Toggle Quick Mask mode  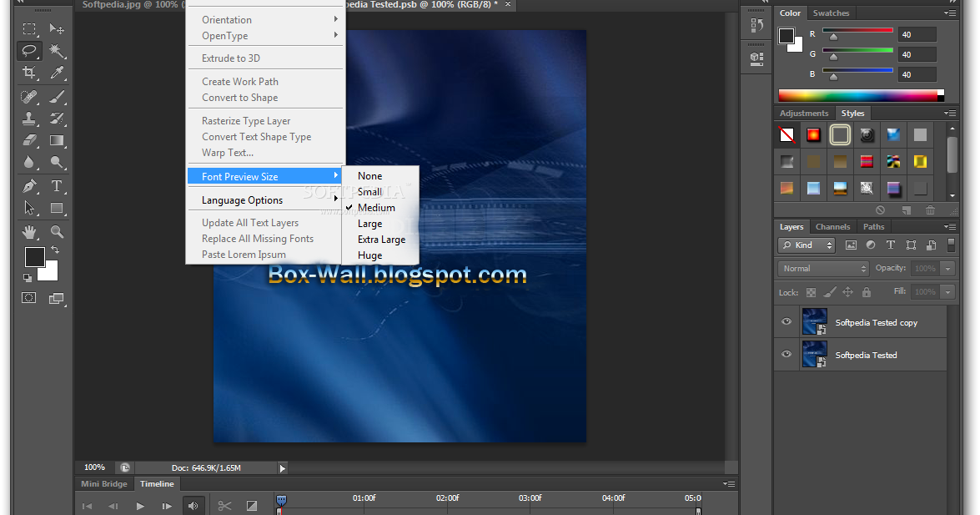pos(28,298)
